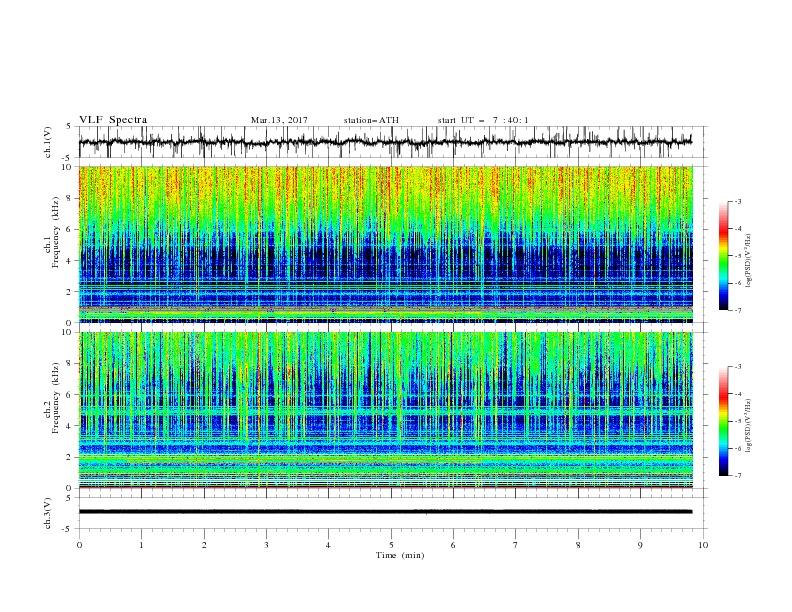Click the "3" tick on the time axis
Viewport: 792px width, 612px height.
266,545
